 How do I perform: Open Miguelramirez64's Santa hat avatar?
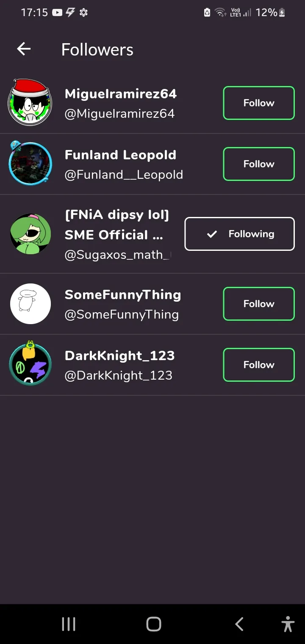[30, 103]
